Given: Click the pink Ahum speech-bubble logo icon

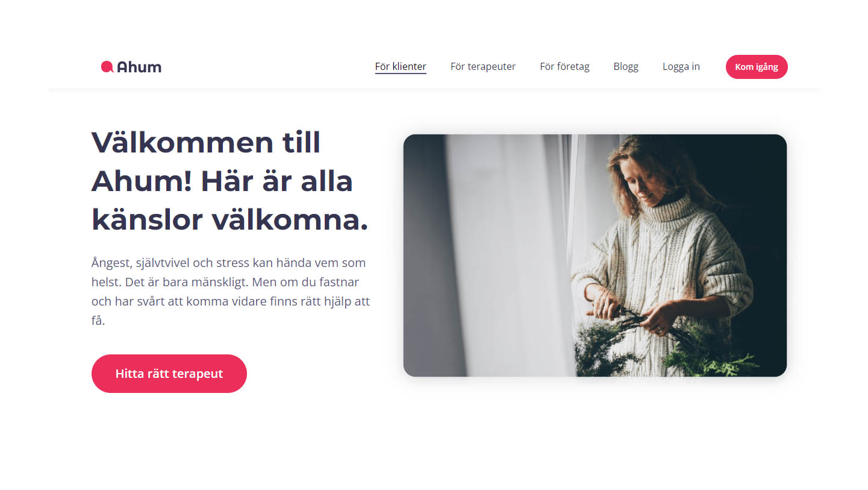Looking at the screenshot, I should (x=107, y=67).
